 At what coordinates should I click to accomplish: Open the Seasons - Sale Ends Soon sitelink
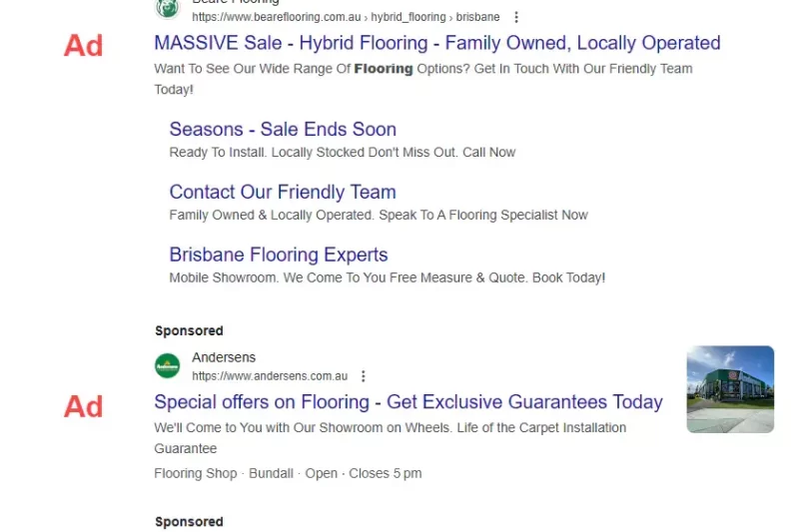(283, 129)
